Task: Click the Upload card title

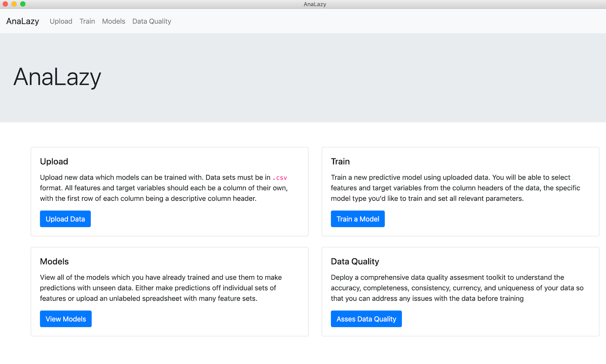Action: (x=54, y=161)
